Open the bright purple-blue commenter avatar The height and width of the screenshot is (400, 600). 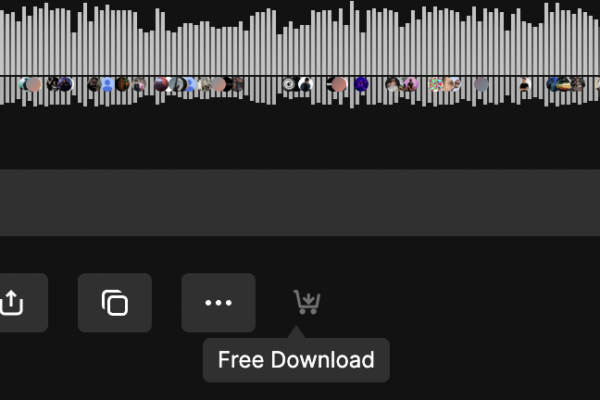361,84
